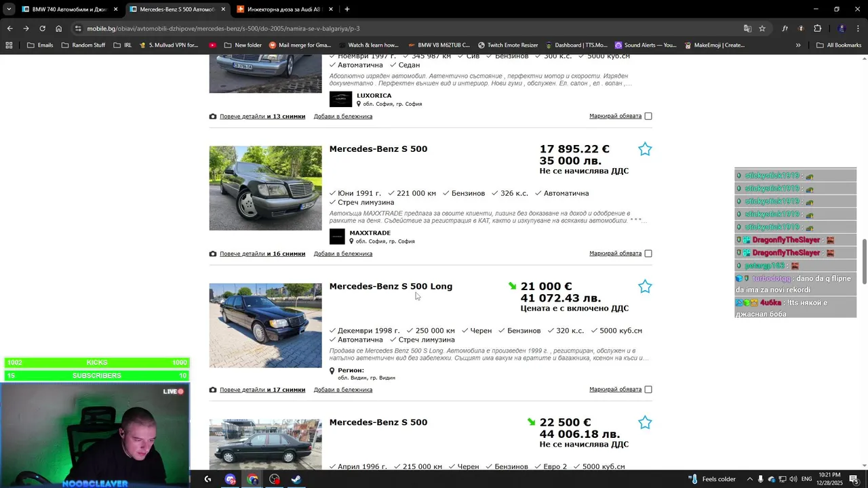Go back to the previous page
Image resolution: width=868 pixels, height=488 pixels.
tap(9, 28)
